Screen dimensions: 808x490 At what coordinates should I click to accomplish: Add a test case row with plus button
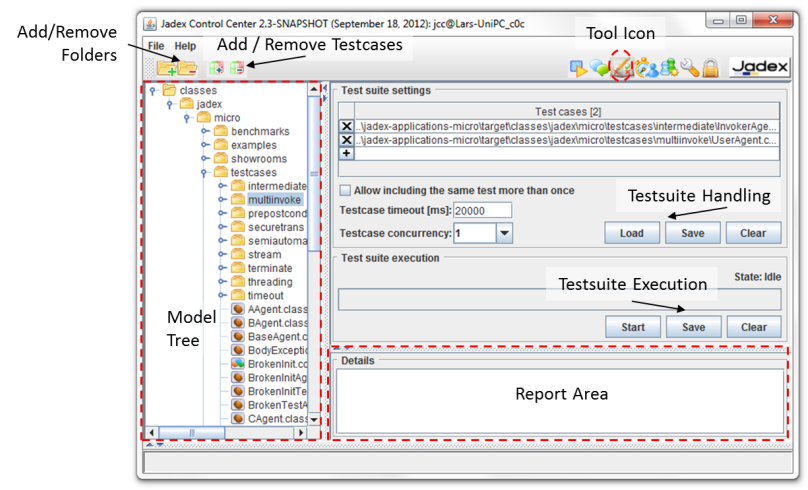pyautogui.click(x=346, y=154)
